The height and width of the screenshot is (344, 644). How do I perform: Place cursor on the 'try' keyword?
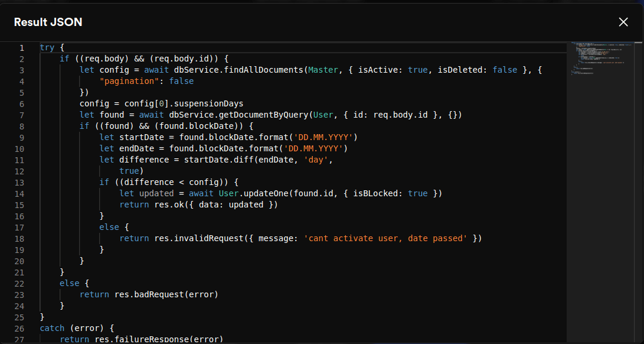click(47, 47)
